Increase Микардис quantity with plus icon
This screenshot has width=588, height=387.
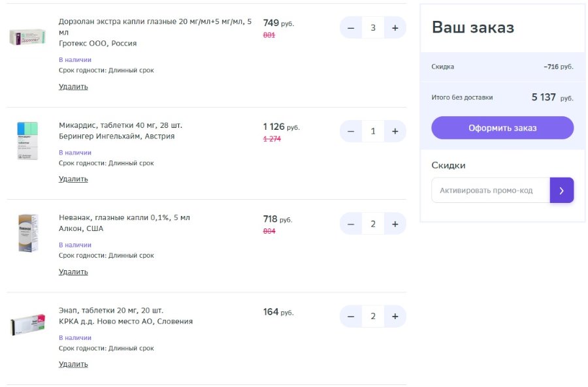click(395, 131)
